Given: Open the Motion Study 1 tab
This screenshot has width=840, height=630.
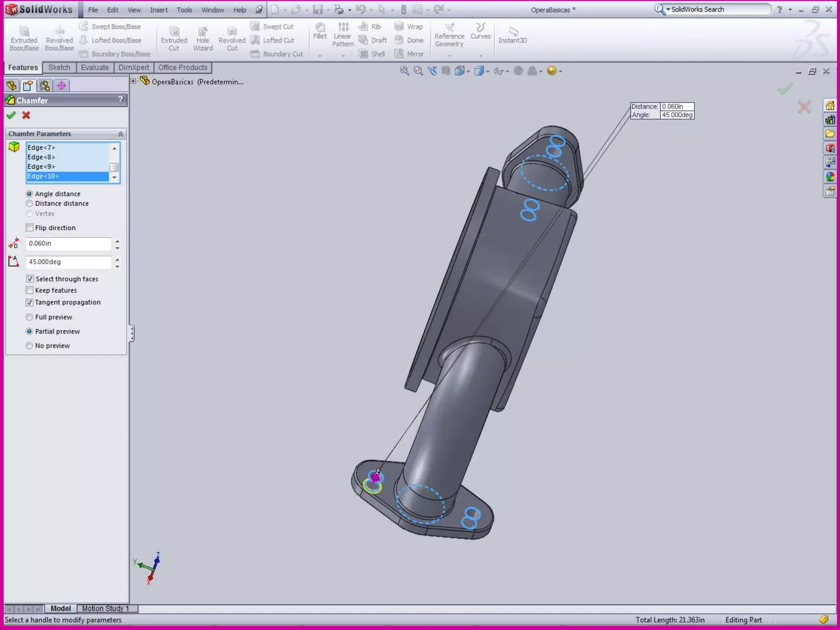Looking at the screenshot, I should [105, 609].
